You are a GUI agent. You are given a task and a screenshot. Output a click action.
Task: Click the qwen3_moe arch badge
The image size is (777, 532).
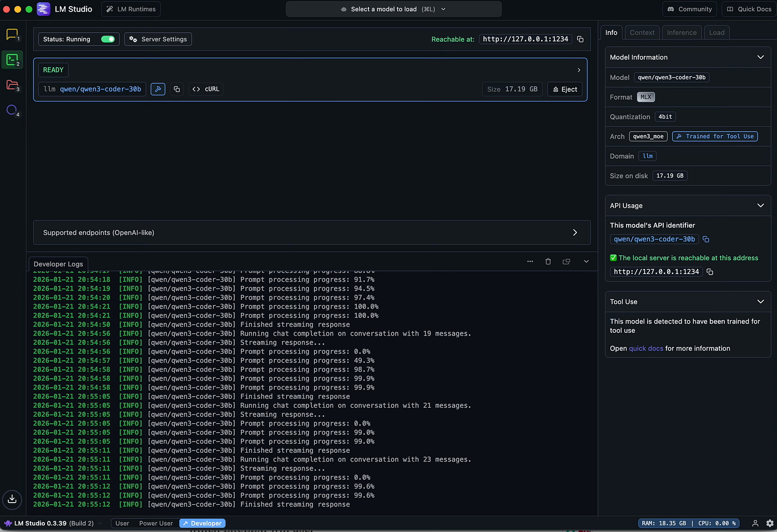click(648, 136)
